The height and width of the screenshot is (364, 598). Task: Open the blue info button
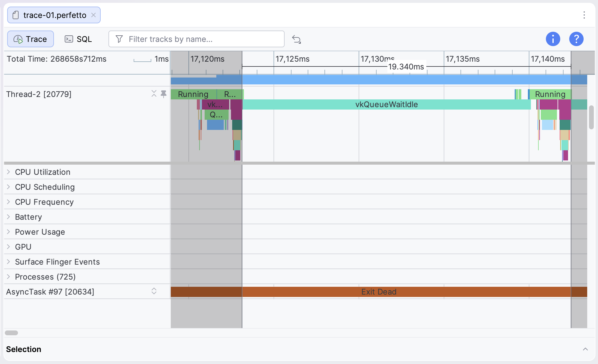click(553, 39)
